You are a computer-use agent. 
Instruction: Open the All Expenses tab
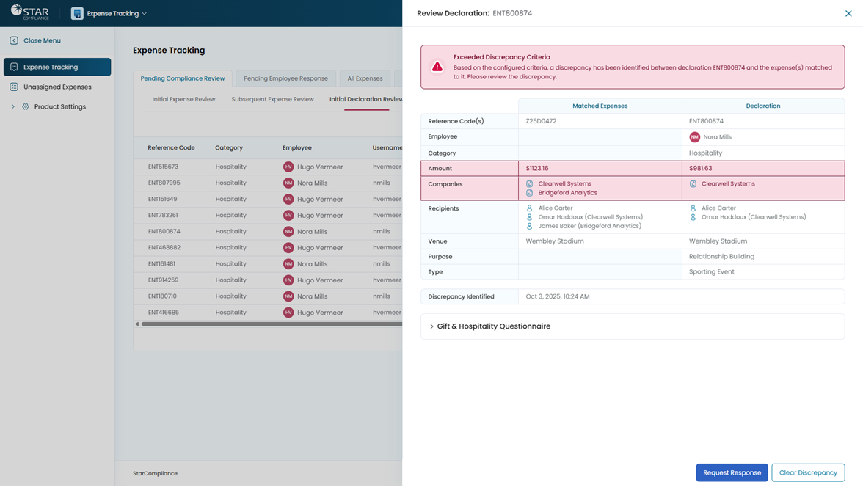click(x=365, y=78)
